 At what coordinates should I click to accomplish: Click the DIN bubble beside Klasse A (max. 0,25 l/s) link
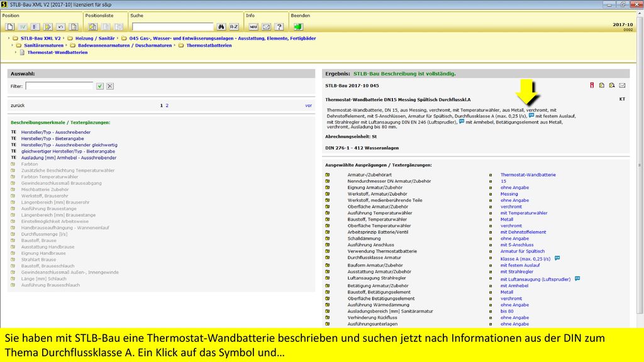point(557,258)
